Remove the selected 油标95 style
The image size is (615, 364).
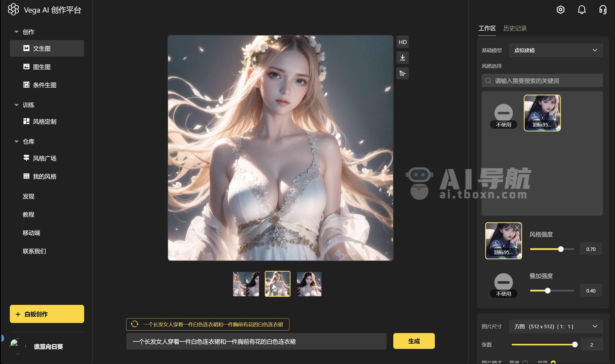click(517, 228)
